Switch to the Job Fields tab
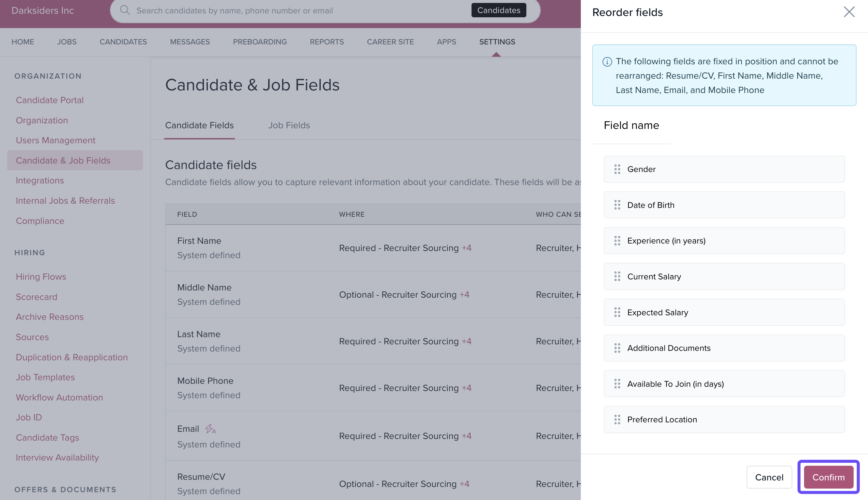The height and width of the screenshot is (500, 868). [289, 125]
